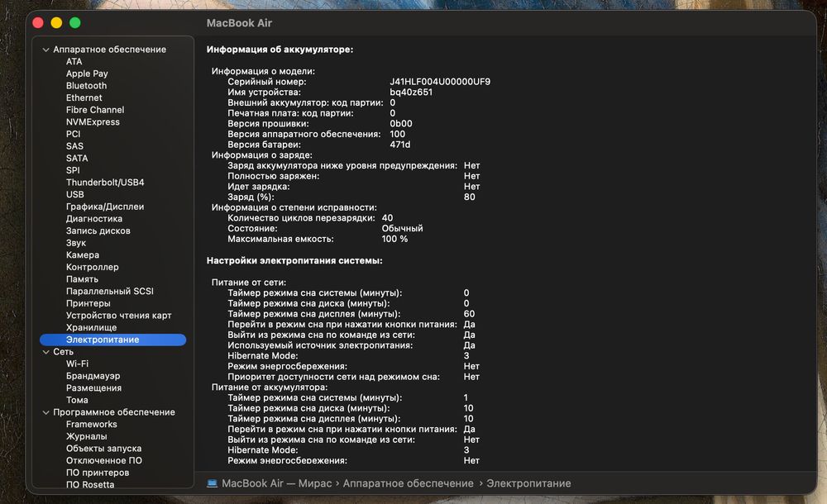Select Звук in the sidebar
Image resolution: width=827 pixels, height=504 pixels.
76,244
